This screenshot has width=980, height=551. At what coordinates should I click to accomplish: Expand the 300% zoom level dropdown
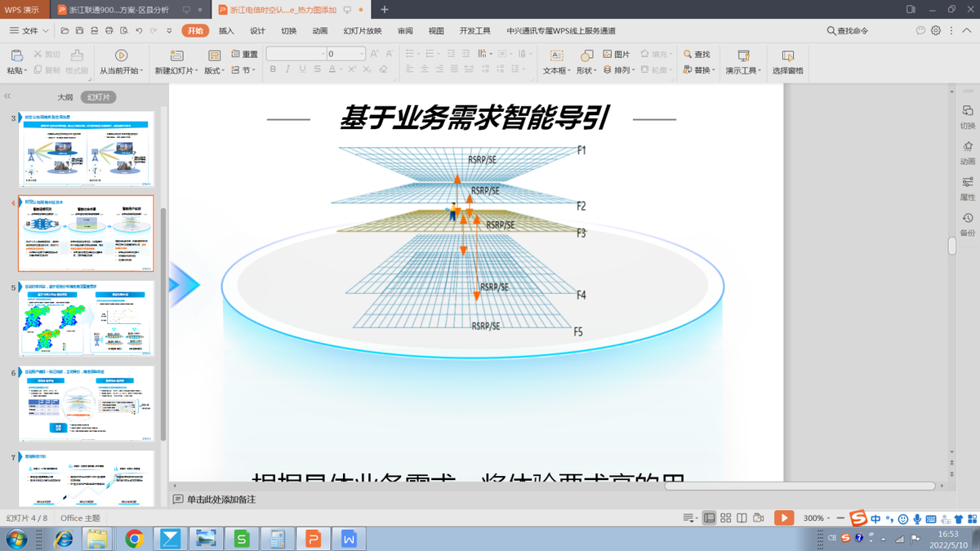click(x=828, y=518)
